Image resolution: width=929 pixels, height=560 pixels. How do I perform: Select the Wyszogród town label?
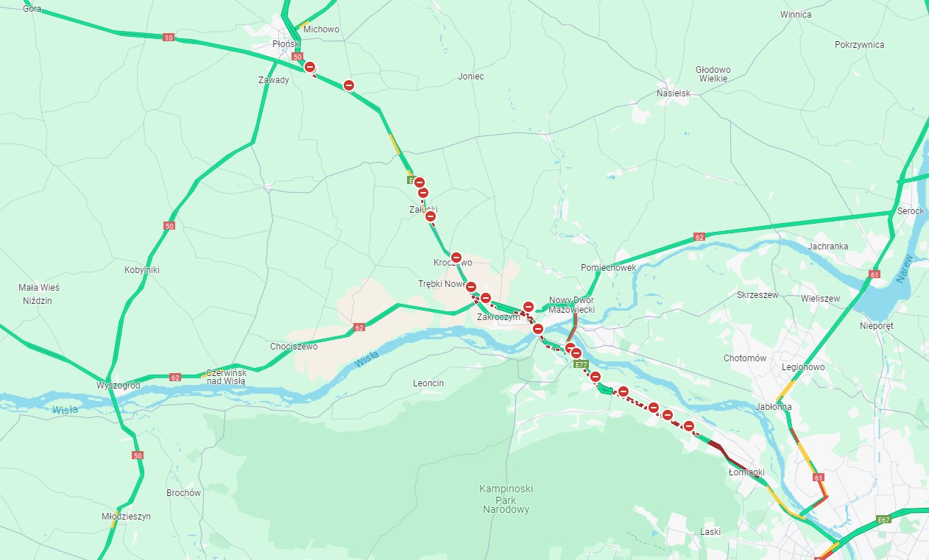(119, 386)
